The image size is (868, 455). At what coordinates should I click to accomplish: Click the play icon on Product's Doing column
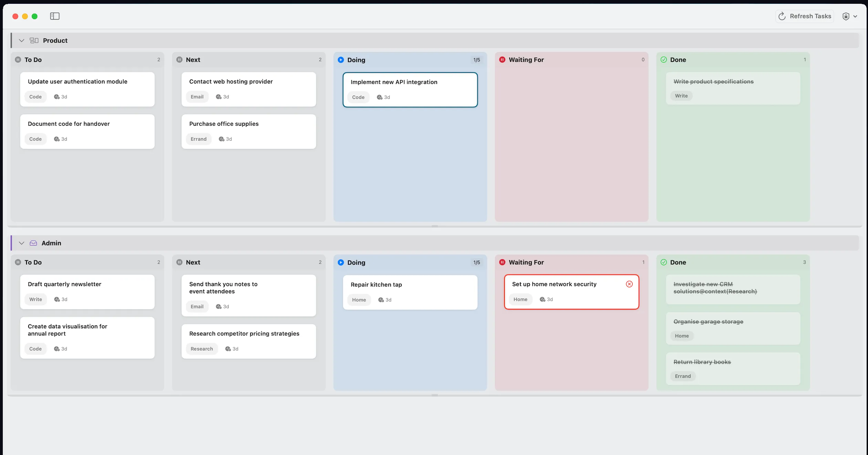[x=341, y=59]
